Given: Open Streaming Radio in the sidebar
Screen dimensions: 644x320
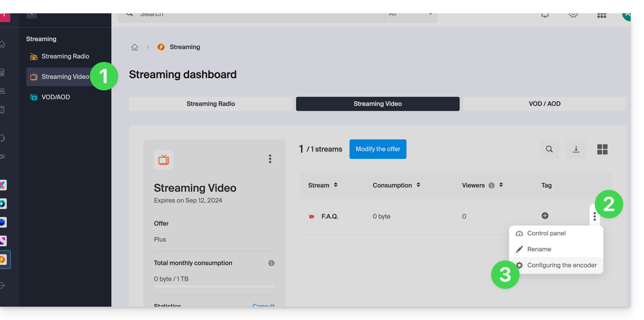Looking at the screenshot, I should 65,56.
